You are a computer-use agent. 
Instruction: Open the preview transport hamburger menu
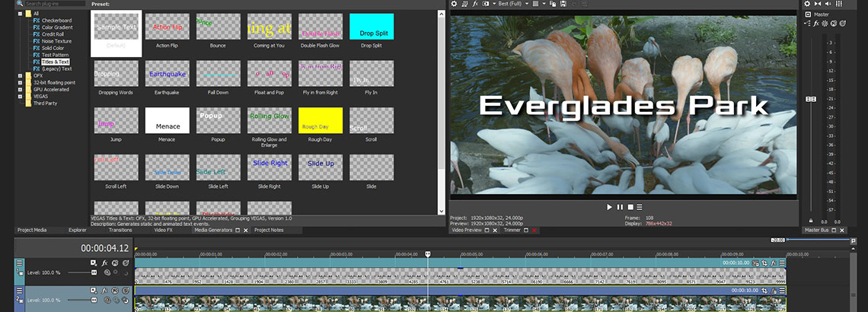click(x=640, y=207)
